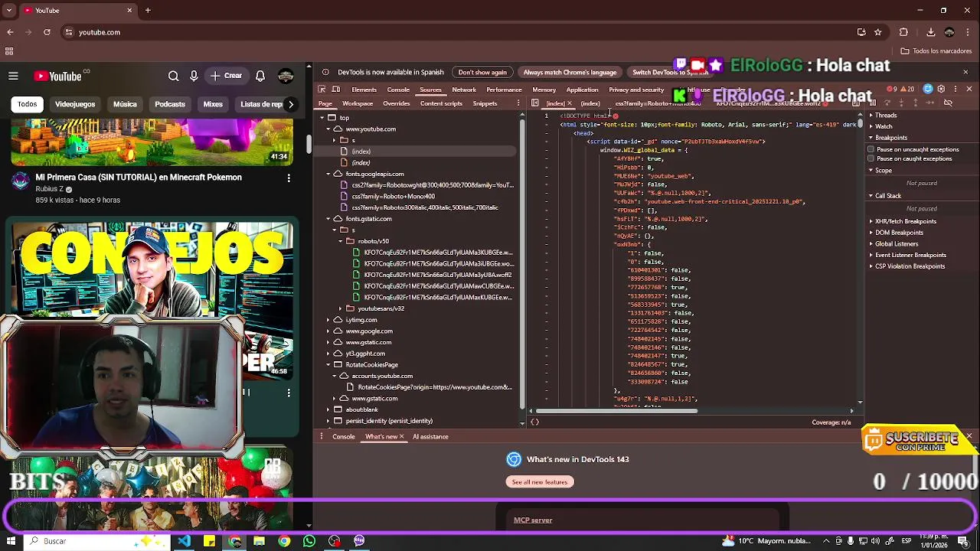The height and width of the screenshot is (551, 980).
Task: Open the YouTube account avatar menu
Action: 286,76
